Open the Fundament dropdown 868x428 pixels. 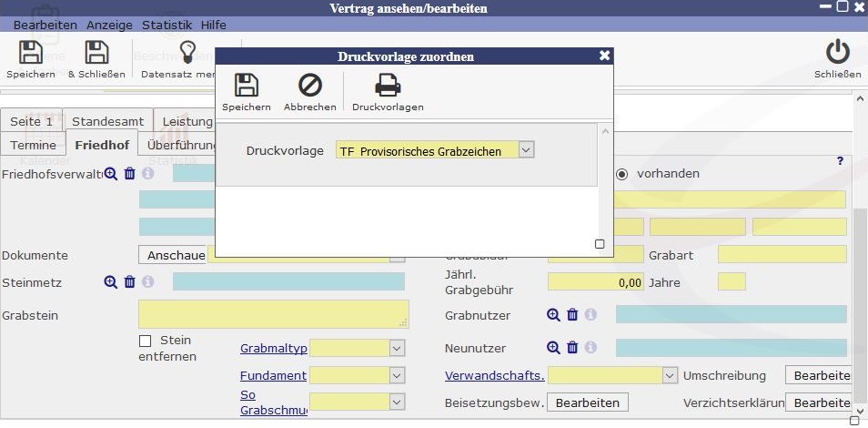(x=396, y=375)
